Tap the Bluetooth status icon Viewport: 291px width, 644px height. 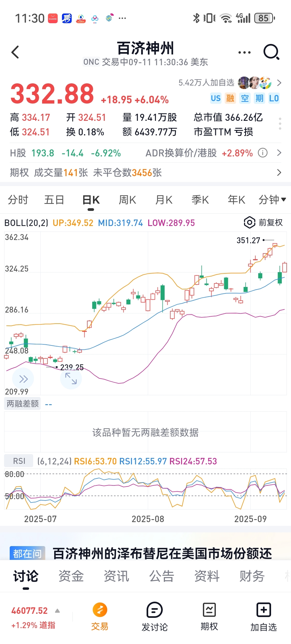196,18
